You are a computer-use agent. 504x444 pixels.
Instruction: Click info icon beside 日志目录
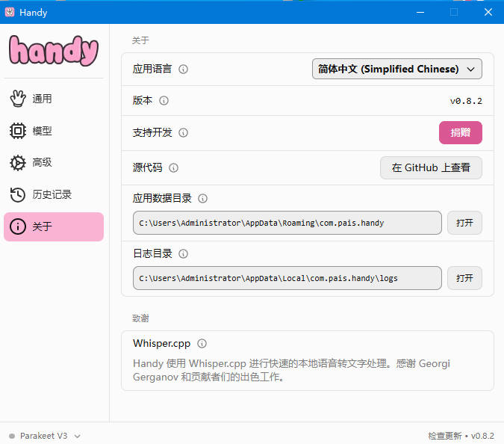[184, 254]
